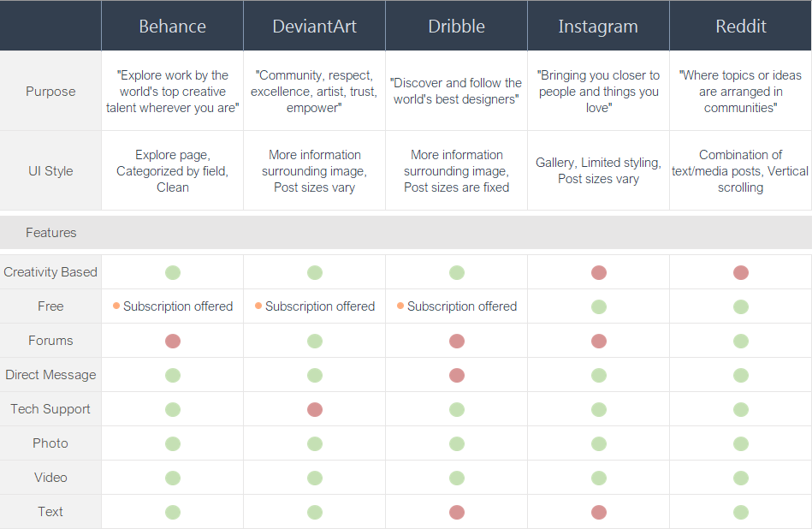Viewport: 812px width, 529px height.
Task: Click the red Forums dot under Behance
Action: [173, 341]
